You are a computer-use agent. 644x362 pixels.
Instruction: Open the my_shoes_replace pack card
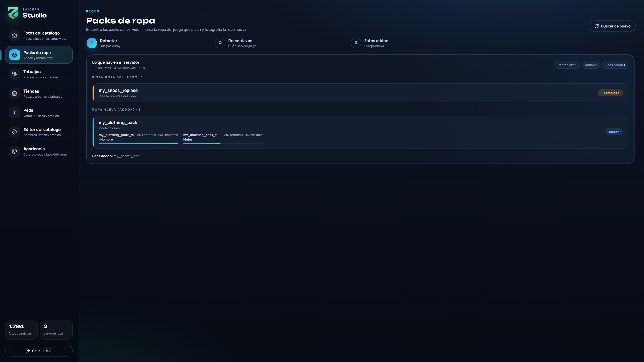360,93
